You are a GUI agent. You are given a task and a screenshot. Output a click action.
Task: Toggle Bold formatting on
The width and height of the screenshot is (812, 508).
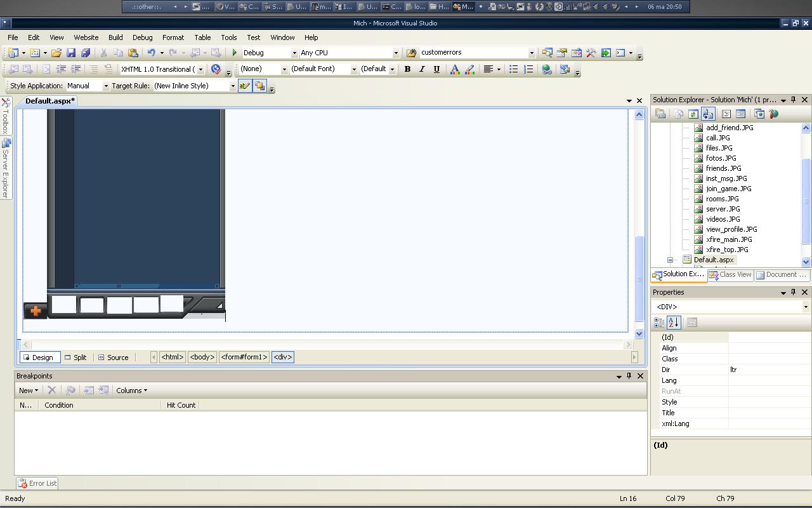407,69
